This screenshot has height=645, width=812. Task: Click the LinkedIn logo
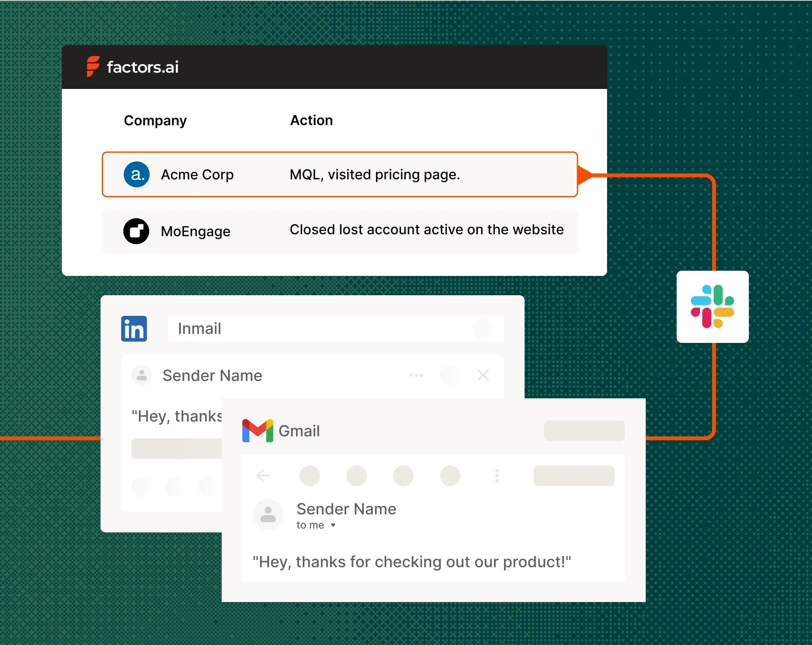coord(134,329)
